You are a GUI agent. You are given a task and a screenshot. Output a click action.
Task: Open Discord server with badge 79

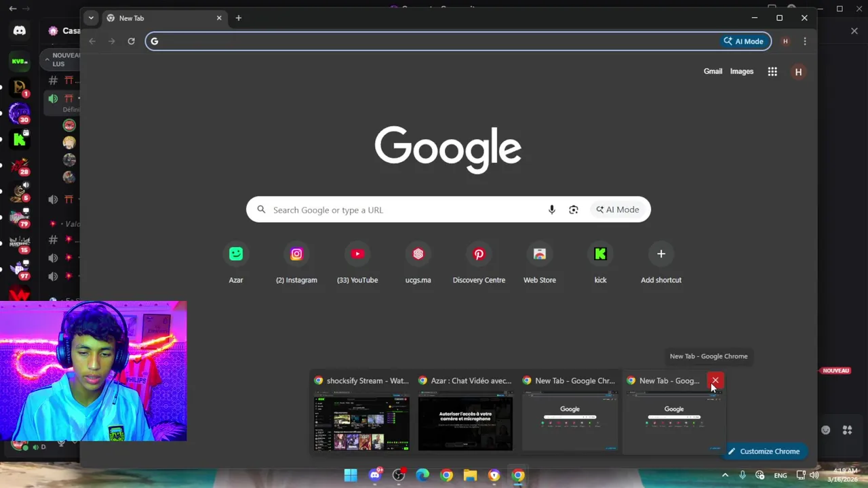click(20, 218)
